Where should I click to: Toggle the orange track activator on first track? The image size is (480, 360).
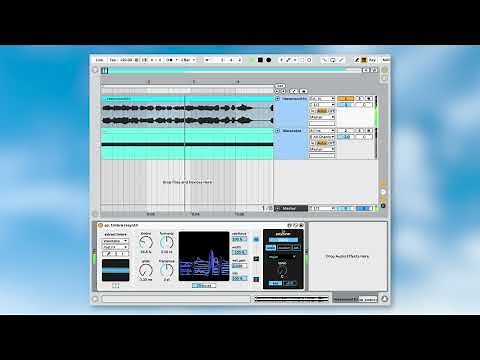[345, 99]
